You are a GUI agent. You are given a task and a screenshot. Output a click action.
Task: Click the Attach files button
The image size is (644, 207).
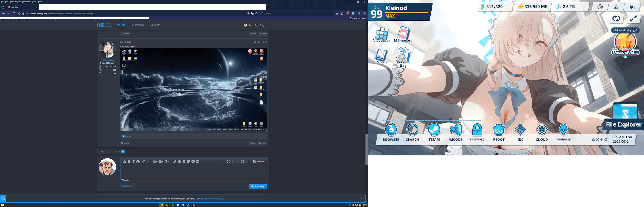coord(128,186)
